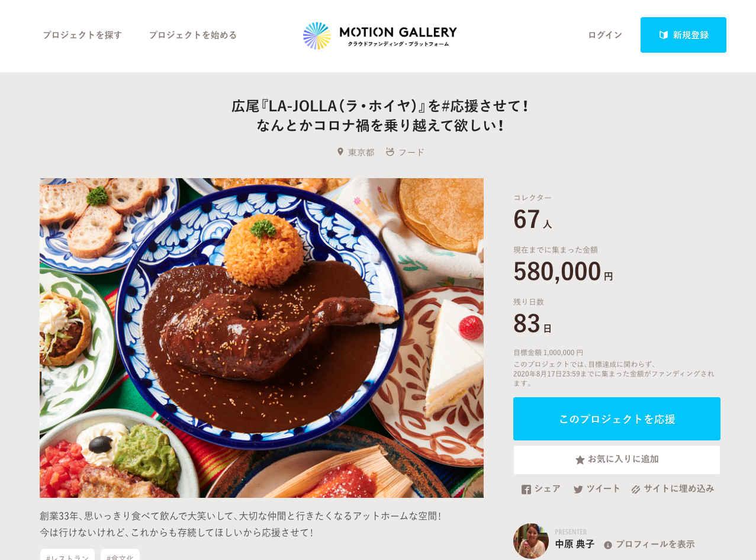Click the Twitter bird icon
The image size is (756, 560).
[578, 490]
